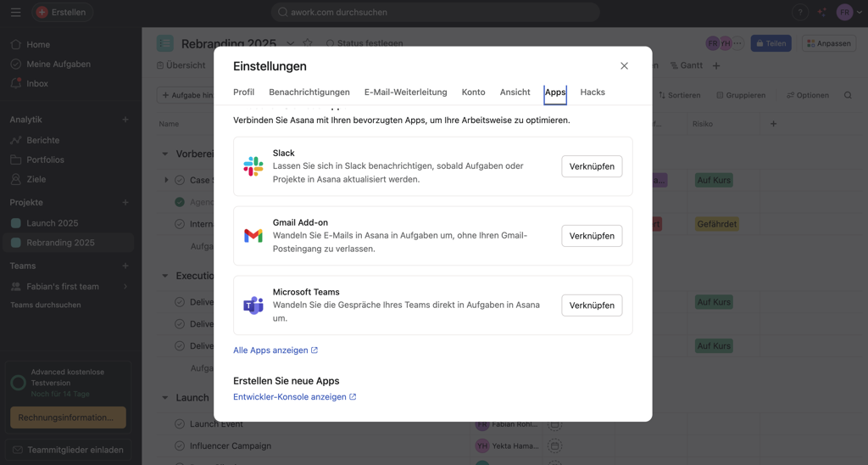The height and width of the screenshot is (465, 868).
Task: Open the FR profile avatar menu
Action: [x=849, y=12]
